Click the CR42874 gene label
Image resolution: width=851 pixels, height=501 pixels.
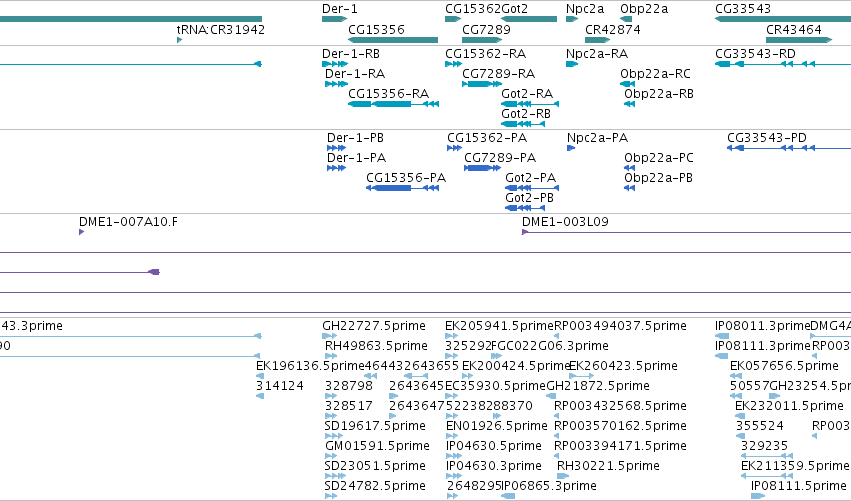tap(613, 29)
